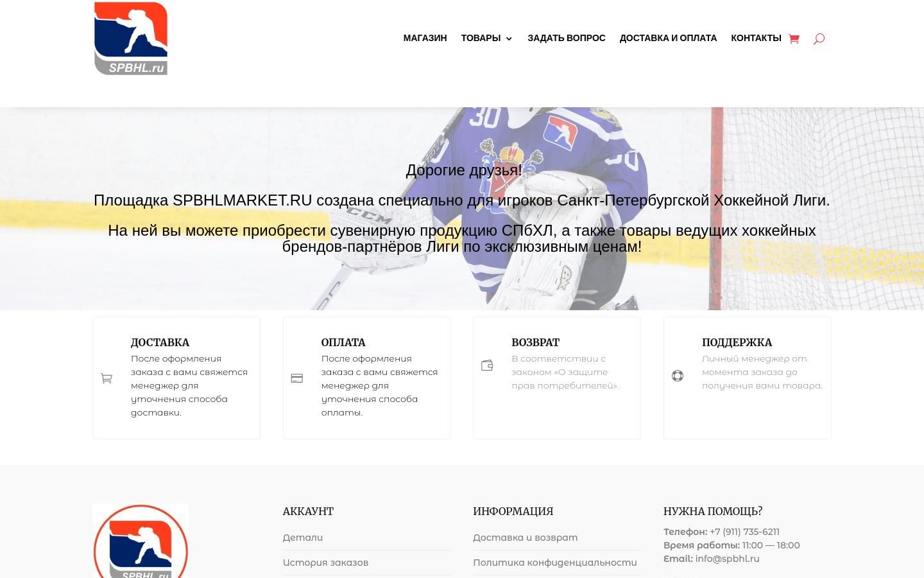The width and height of the screenshot is (924, 578).
Task: Expand the ТОВАРЫ dropdown chevron
Action: click(x=509, y=39)
